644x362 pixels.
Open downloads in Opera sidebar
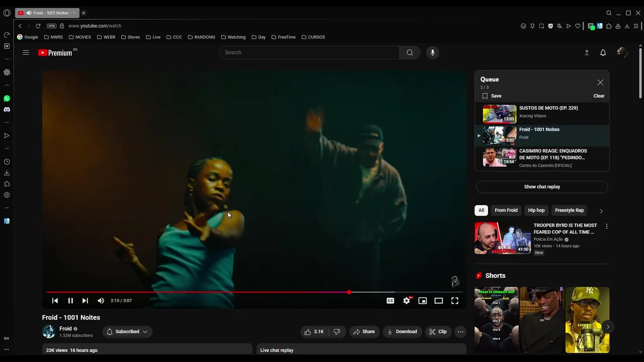click(7, 173)
